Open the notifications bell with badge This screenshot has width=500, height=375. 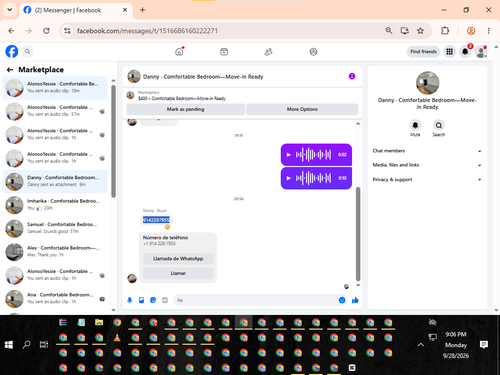tap(465, 51)
